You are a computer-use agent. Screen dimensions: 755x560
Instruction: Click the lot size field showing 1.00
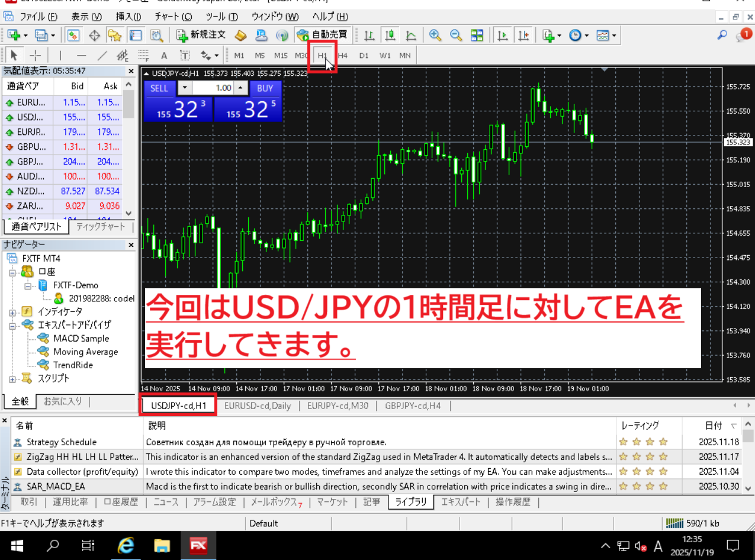click(x=211, y=88)
